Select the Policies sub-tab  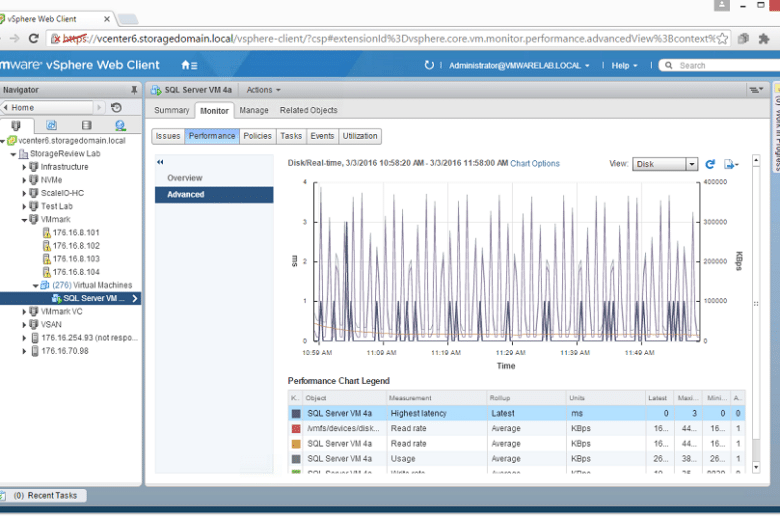click(x=257, y=136)
